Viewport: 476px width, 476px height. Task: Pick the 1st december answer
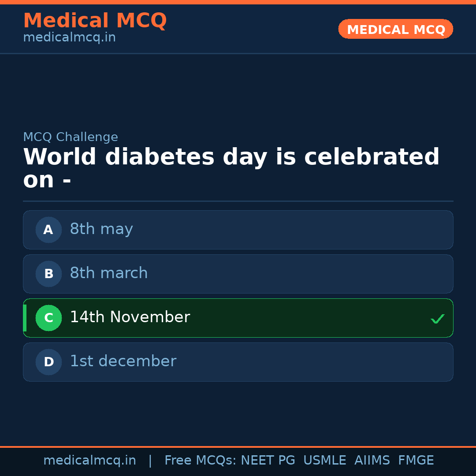[x=123, y=361]
